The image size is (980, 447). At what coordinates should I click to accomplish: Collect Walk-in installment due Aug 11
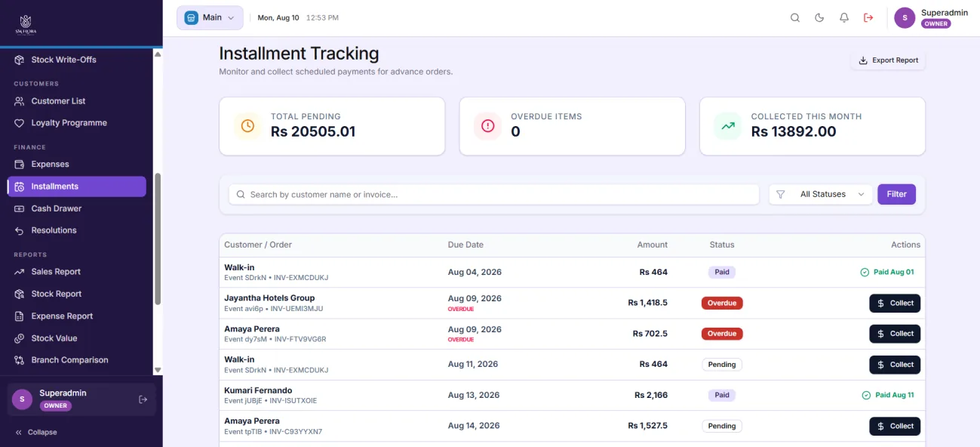(895, 365)
